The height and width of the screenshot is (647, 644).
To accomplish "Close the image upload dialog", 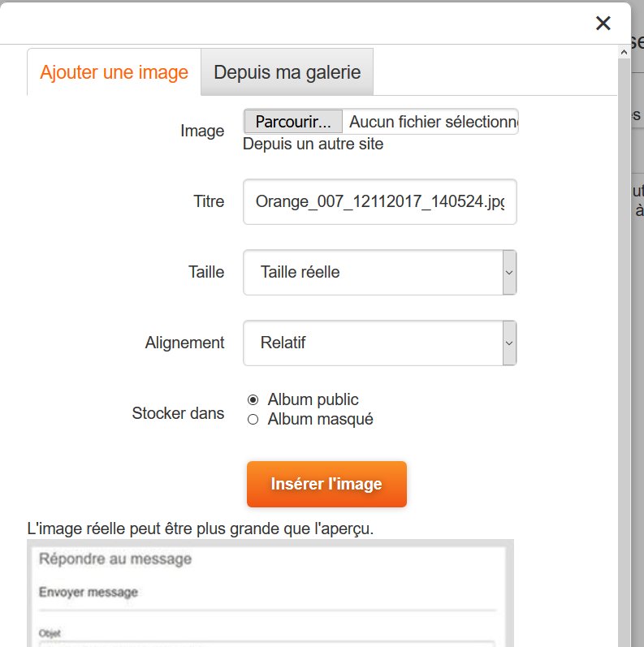I will (x=603, y=24).
